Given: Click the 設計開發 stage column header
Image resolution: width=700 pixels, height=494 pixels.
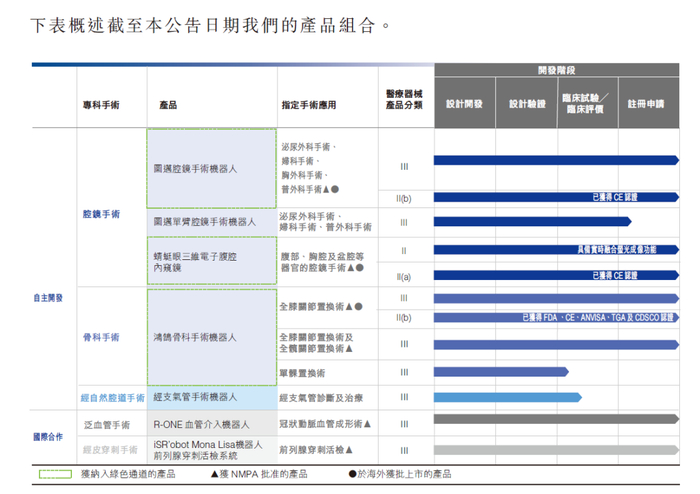Looking at the screenshot, I should pyautogui.click(x=464, y=104).
